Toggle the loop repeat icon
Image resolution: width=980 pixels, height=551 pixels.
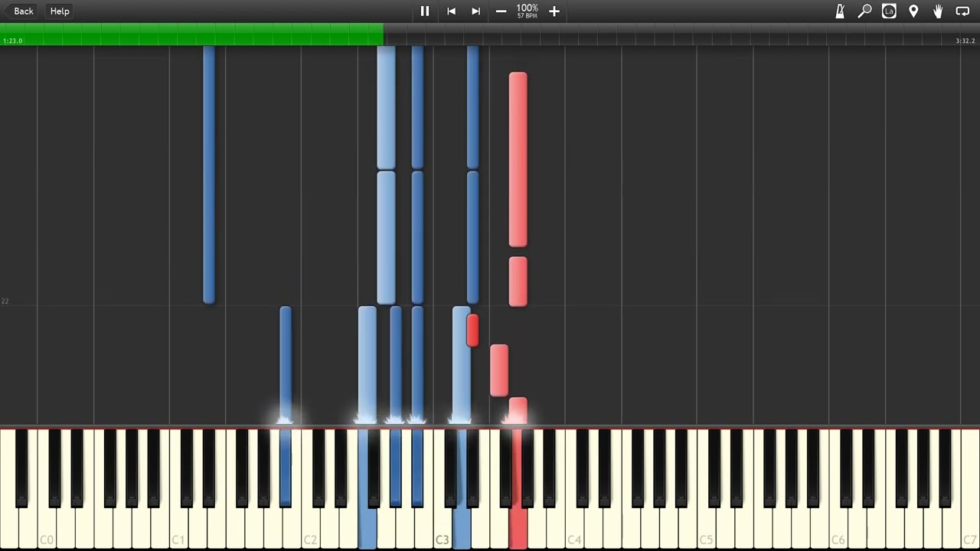pos(962,11)
